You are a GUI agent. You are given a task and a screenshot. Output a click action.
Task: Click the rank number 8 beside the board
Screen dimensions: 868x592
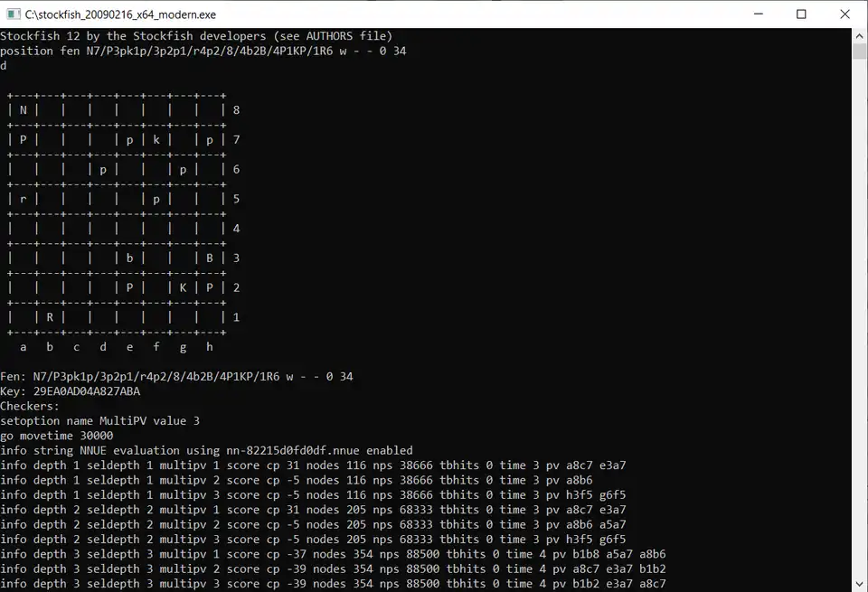click(235, 109)
